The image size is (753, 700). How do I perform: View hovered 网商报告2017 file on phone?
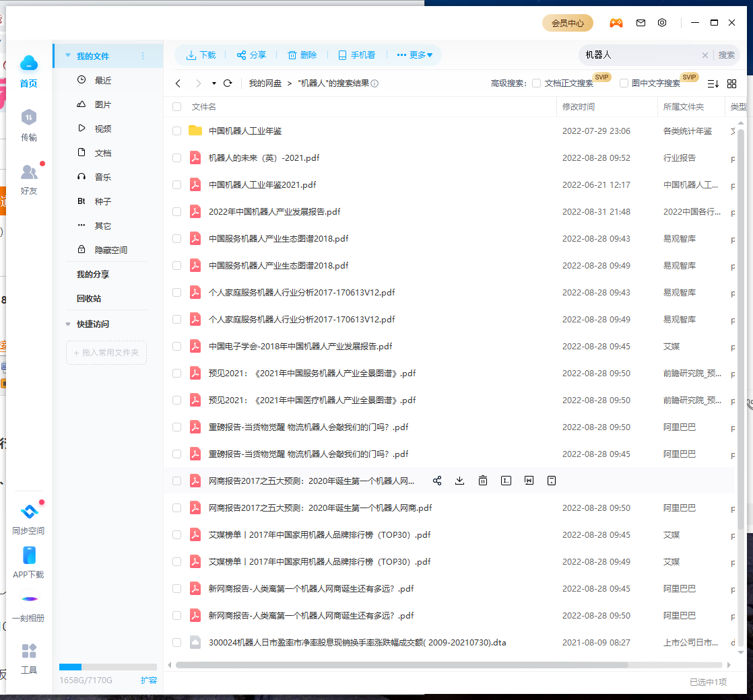pos(552,481)
